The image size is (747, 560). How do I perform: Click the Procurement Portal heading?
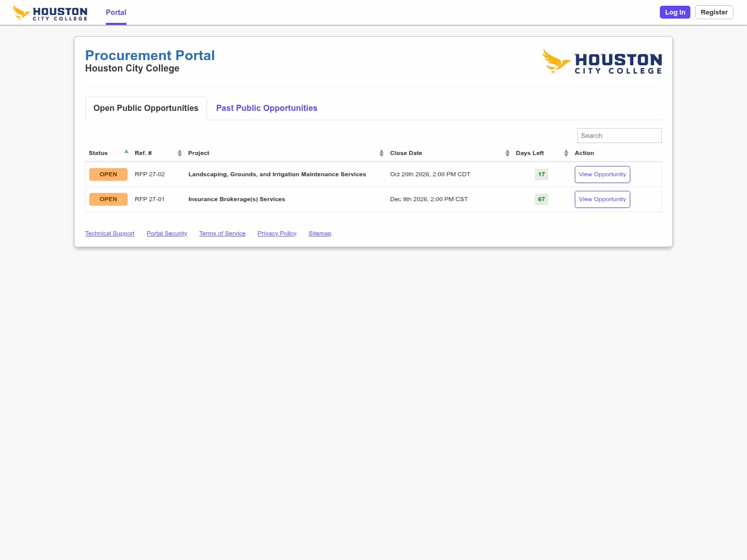pyautogui.click(x=150, y=55)
